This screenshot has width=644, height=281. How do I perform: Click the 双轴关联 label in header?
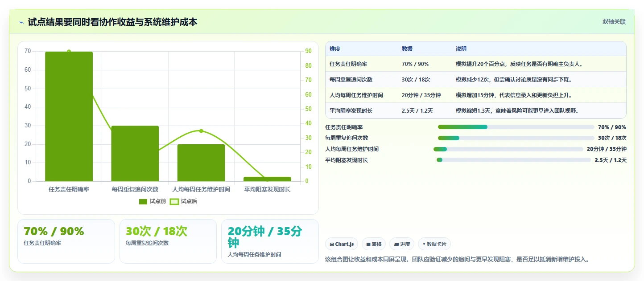(614, 22)
